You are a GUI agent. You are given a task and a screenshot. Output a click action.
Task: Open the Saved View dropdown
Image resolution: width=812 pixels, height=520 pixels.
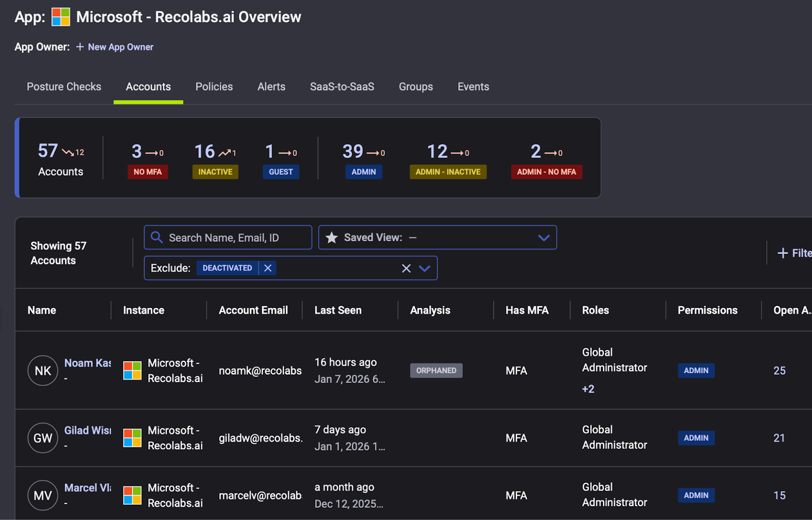(544, 238)
